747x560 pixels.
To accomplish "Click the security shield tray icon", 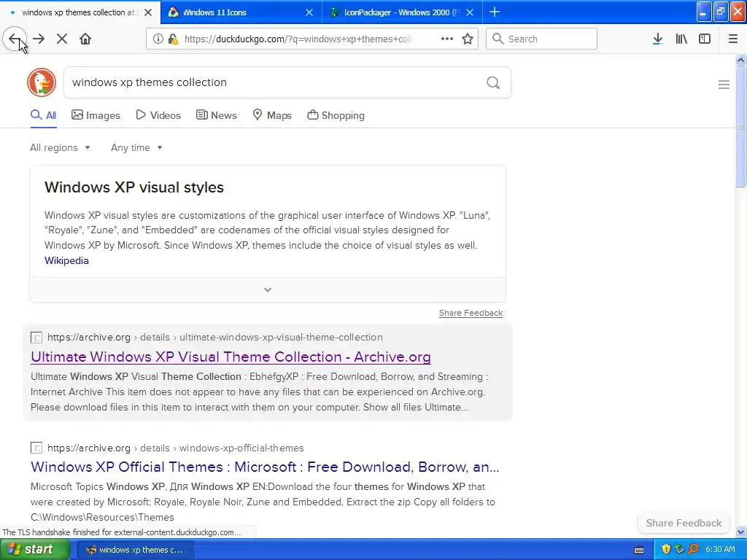I will (x=666, y=549).
